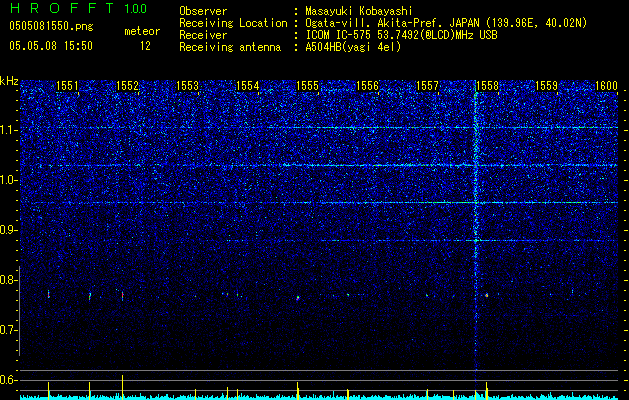Select observer name Masayuki Kobayashi
The height and width of the screenshot is (400, 629).
(359, 11)
